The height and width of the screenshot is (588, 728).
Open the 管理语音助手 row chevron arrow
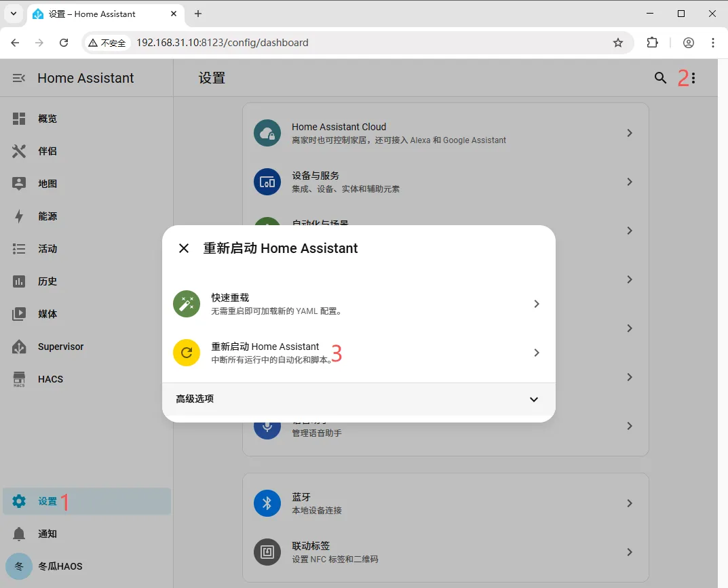point(630,425)
